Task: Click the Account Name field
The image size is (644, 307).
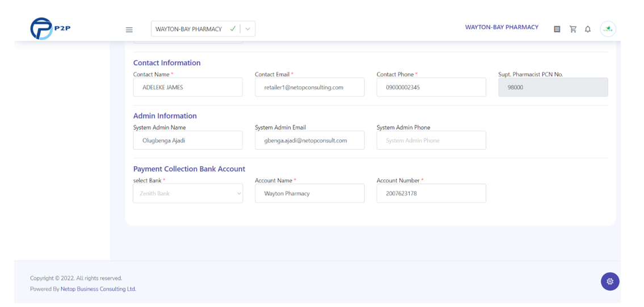Action: pyautogui.click(x=310, y=193)
